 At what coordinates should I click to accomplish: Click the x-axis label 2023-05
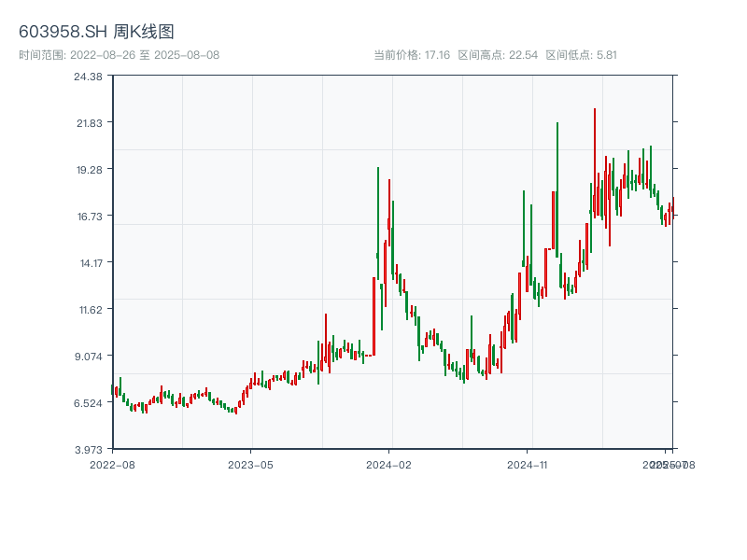pyautogui.click(x=250, y=465)
